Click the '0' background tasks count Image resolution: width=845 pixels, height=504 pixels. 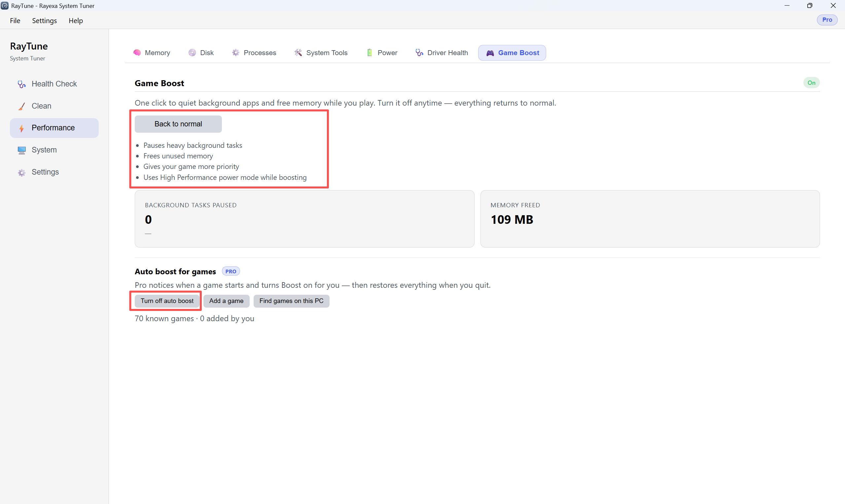148,220
